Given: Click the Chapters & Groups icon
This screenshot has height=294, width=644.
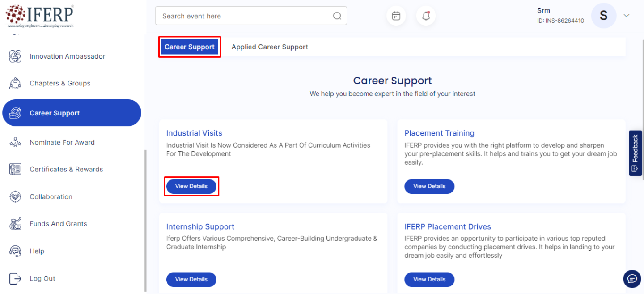Looking at the screenshot, I should [15, 83].
